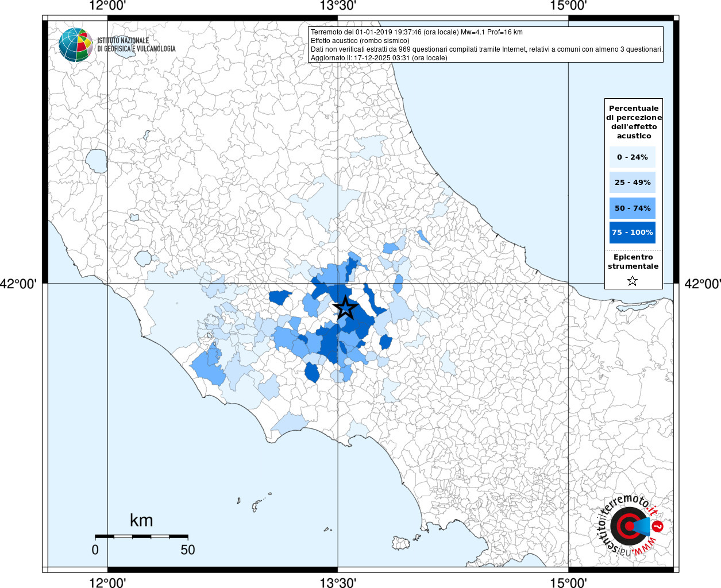This screenshot has width=721, height=588.
Task: Click the left 42°00' latitude label
Action: [18, 284]
